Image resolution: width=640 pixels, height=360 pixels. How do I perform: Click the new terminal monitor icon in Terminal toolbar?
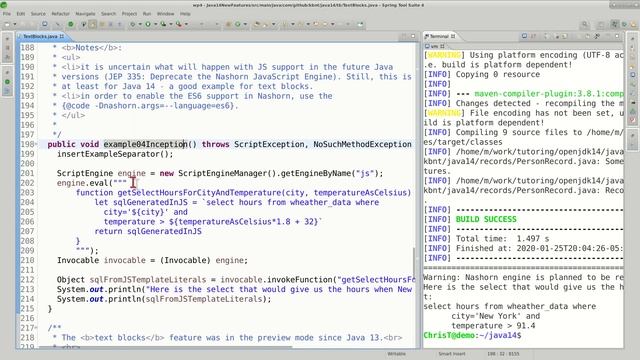(x=524, y=36)
